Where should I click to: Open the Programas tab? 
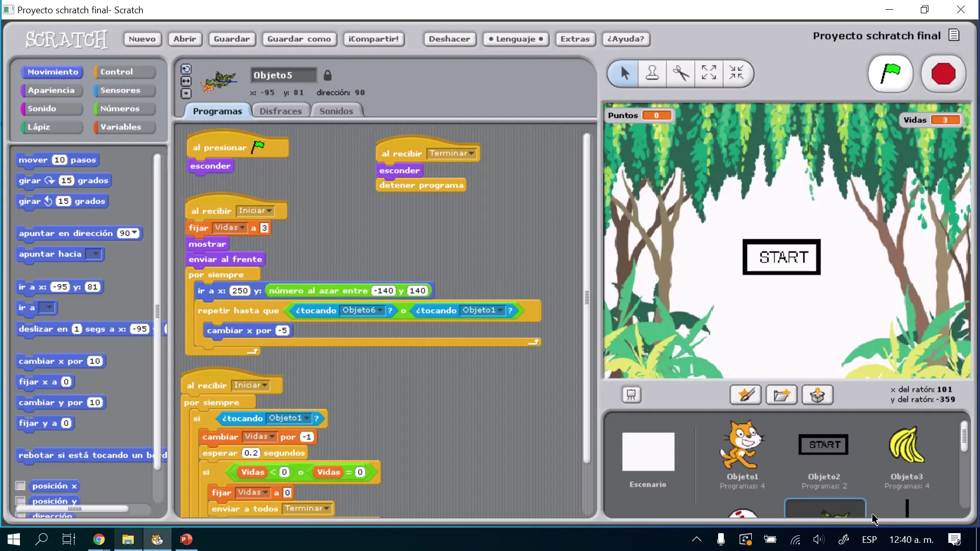(217, 111)
